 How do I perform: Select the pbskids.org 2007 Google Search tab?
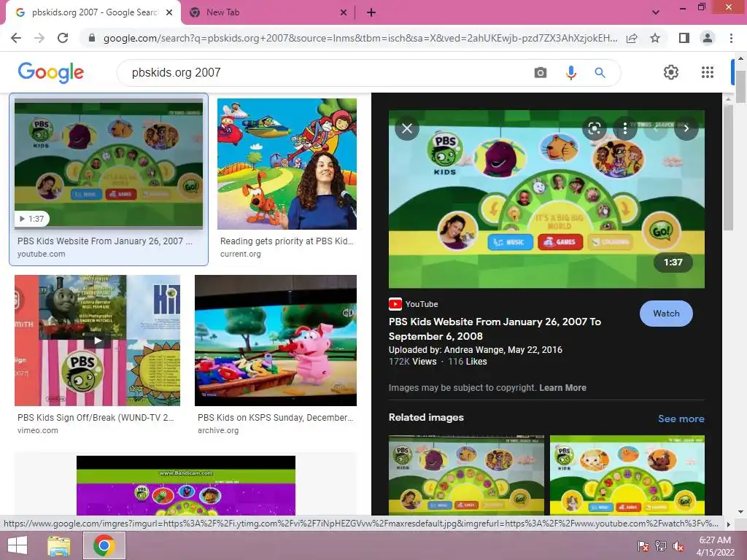point(93,13)
